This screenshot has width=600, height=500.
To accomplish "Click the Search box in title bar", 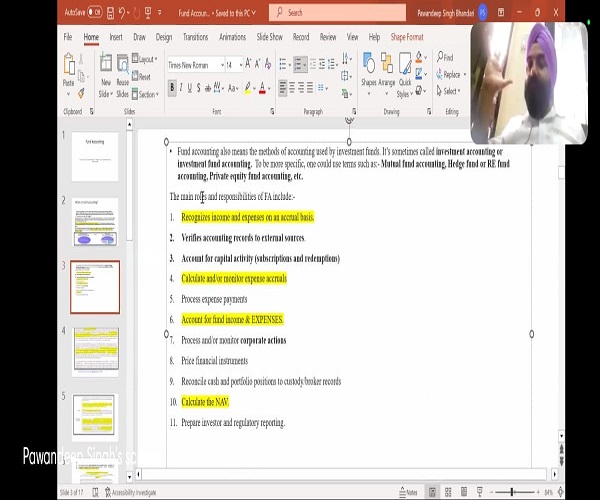I will (337, 13).
